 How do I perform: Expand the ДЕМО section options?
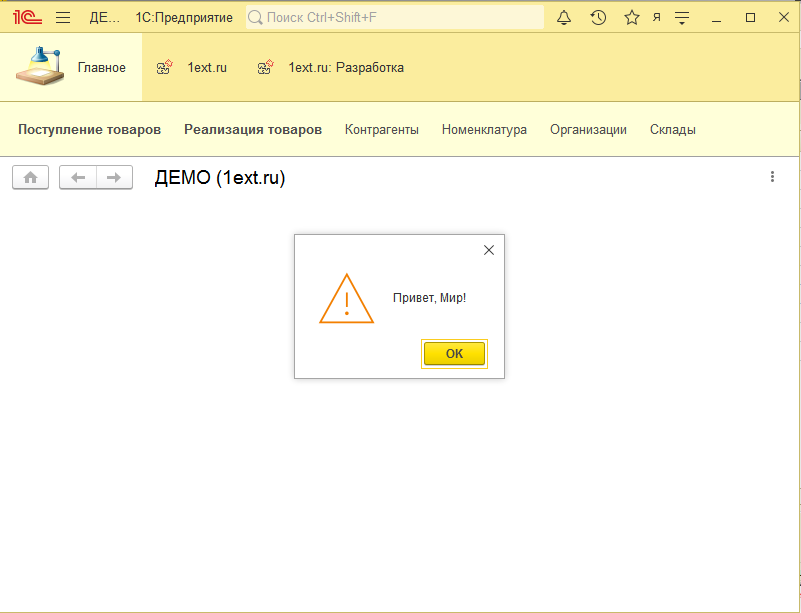pos(107,17)
